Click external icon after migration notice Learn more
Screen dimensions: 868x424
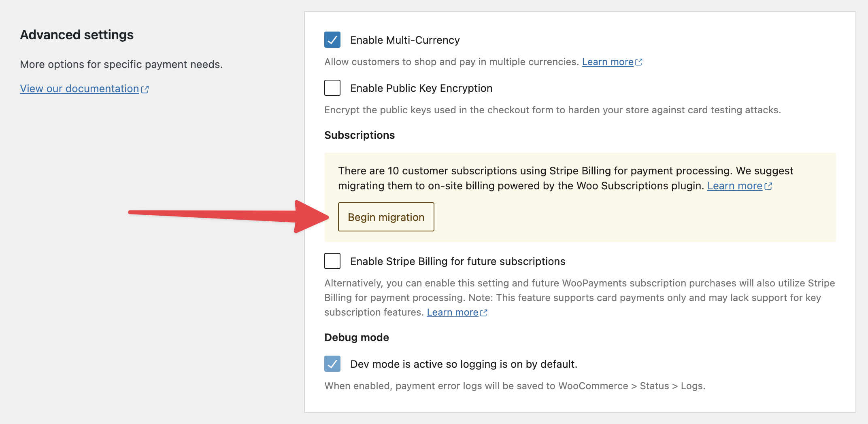(768, 186)
